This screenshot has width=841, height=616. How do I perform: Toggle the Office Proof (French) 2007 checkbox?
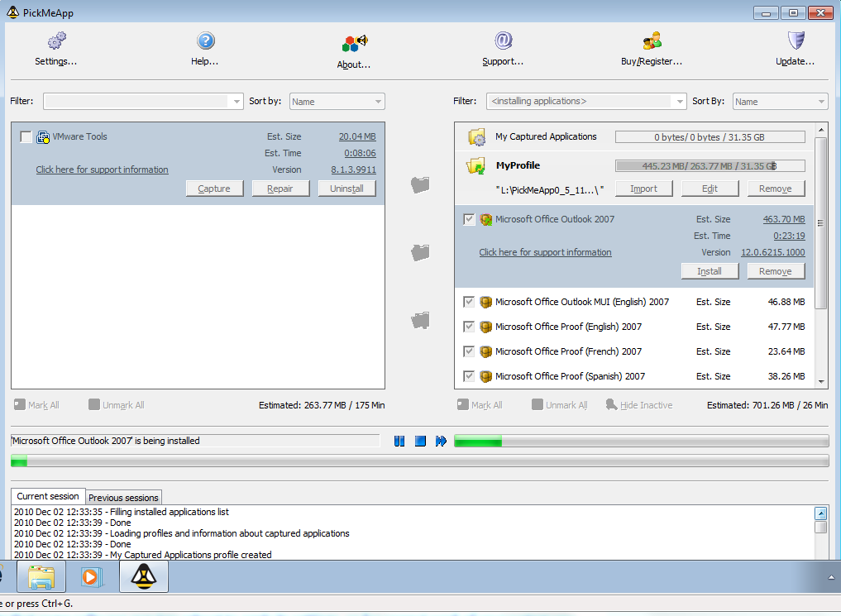469,351
